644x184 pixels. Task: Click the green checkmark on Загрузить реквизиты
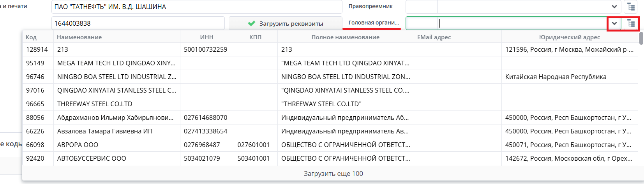252,23
